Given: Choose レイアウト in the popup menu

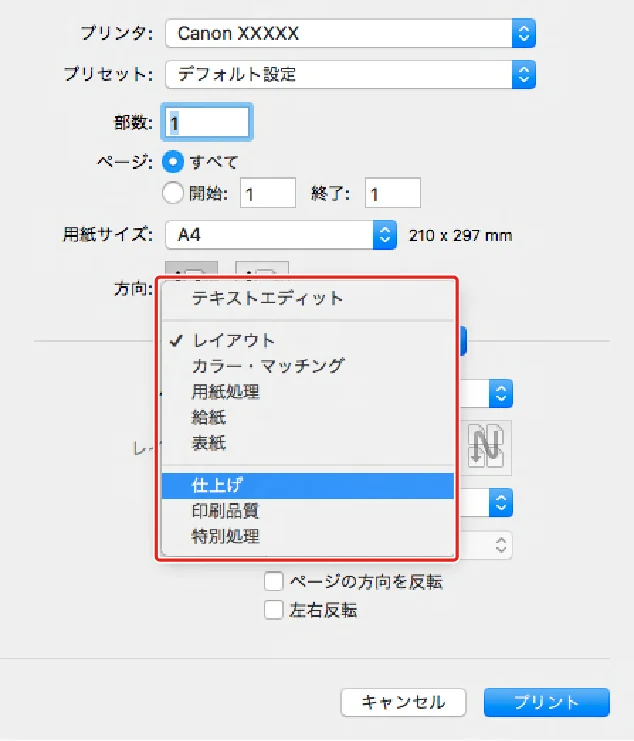Looking at the screenshot, I should click(x=308, y=341).
